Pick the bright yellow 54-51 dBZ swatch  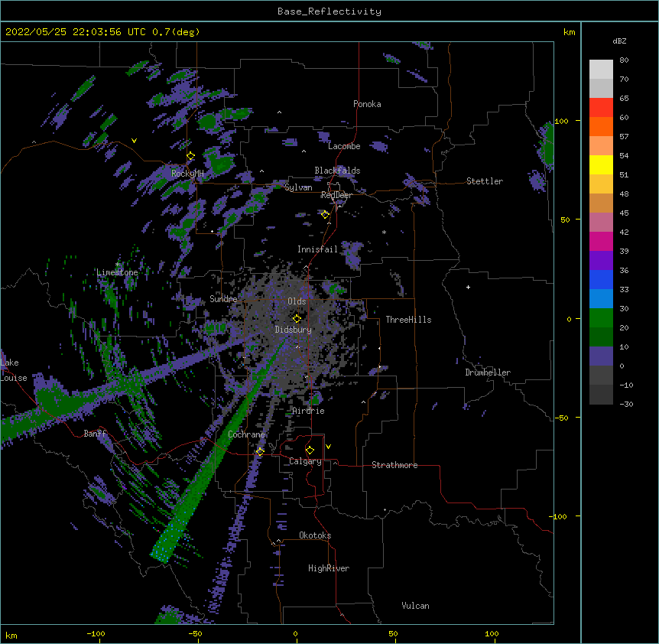pyautogui.click(x=601, y=164)
